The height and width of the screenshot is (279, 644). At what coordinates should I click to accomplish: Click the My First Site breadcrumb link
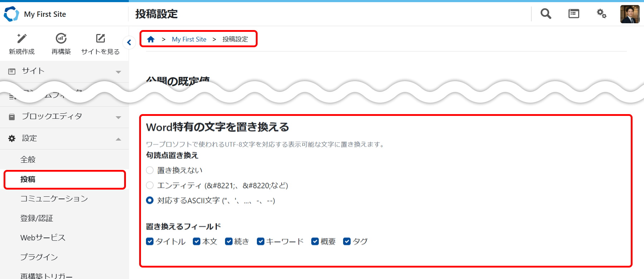(189, 39)
